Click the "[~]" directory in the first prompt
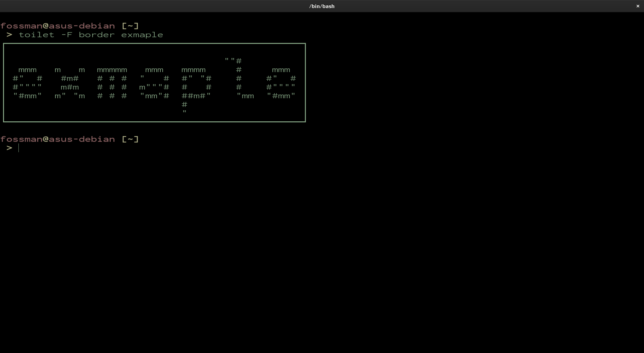The height and width of the screenshot is (353, 644). click(130, 26)
